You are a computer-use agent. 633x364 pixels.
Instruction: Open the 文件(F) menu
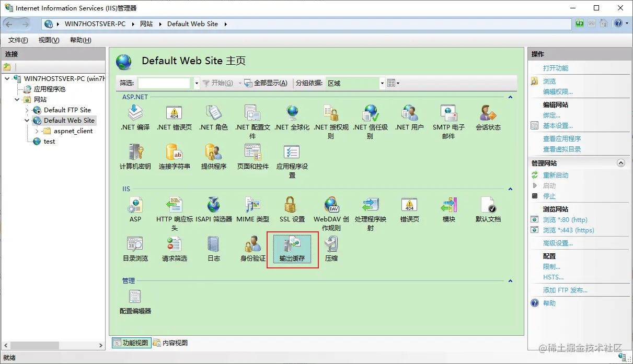click(18, 40)
